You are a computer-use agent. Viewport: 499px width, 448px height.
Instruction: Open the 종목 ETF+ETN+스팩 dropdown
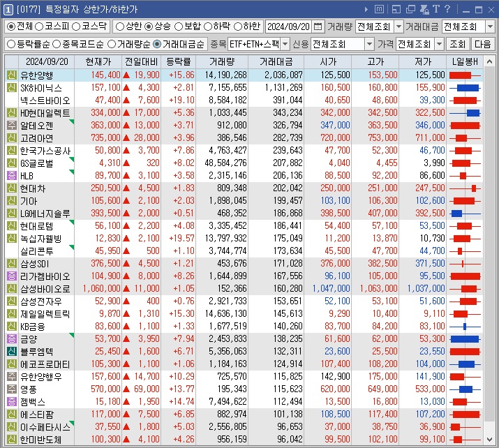coord(285,44)
